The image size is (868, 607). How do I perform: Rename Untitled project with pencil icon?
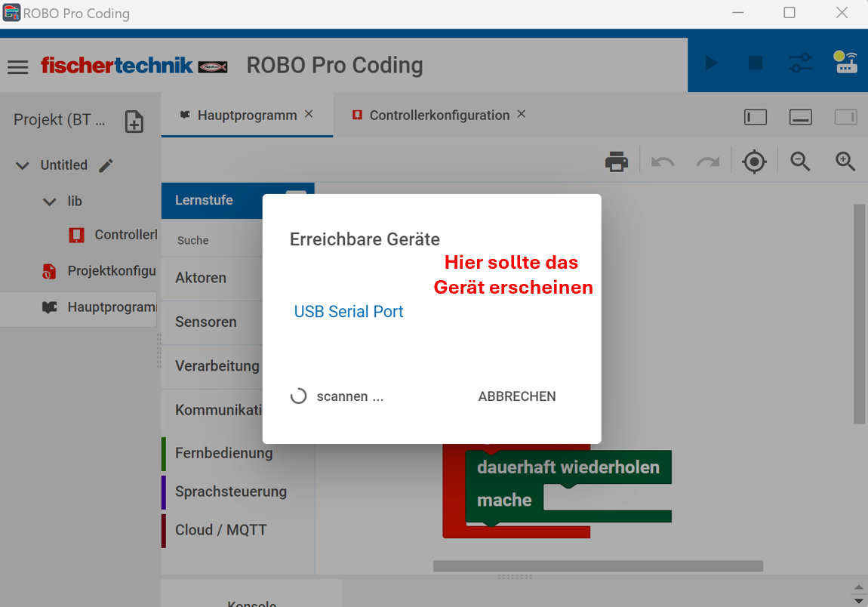[x=106, y=165]
